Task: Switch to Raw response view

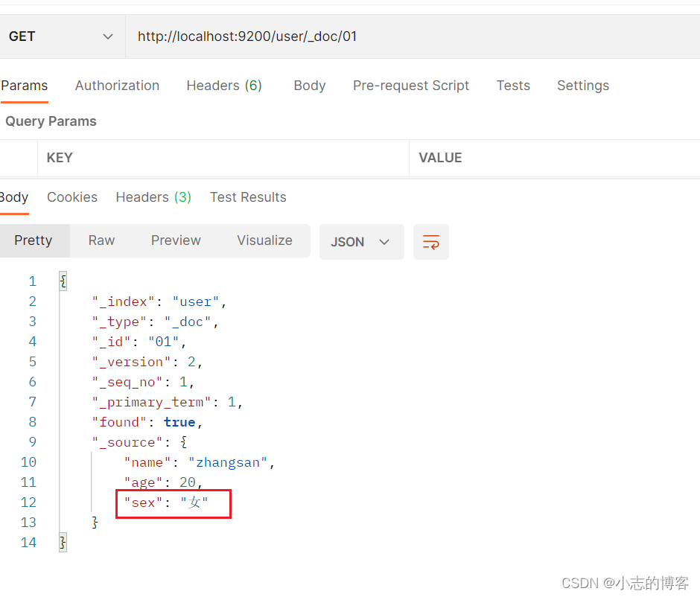Action: point(101,240)
